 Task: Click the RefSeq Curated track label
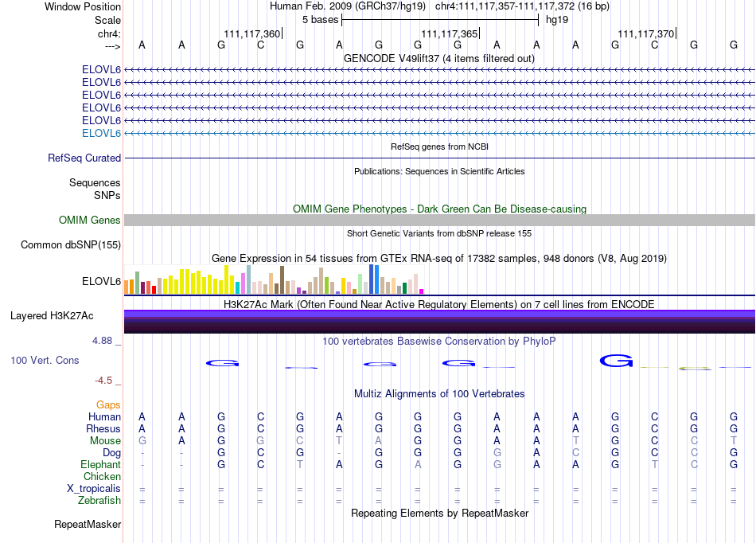pos(84,158)
